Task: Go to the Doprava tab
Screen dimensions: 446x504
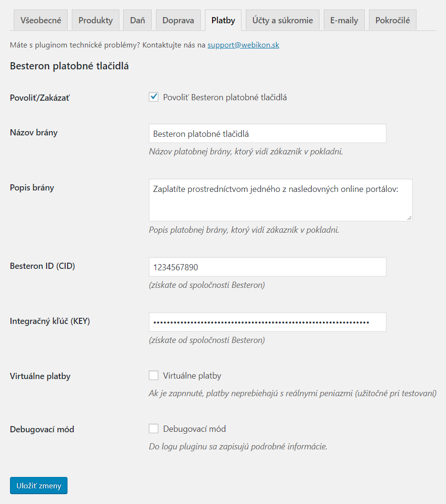Action: [x=178, y=20]
